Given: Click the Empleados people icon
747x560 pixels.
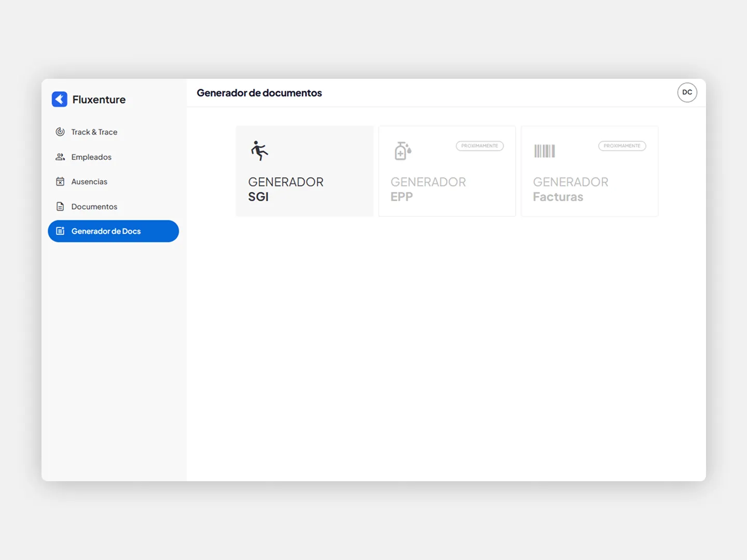Looking at the screenshot, I should [x=60, y=157].
